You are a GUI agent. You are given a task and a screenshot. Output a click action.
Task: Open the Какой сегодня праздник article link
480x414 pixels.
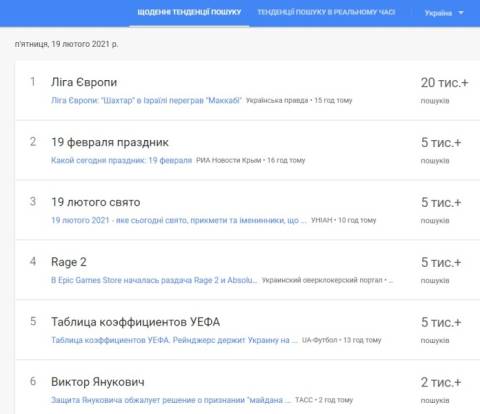point(122,160)
